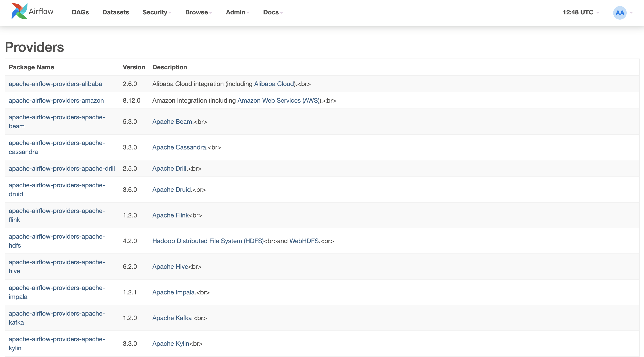Viewport: 644px width, 357px height.
Task: Open apache-airflow-providers-amazon package link
Action: (56, 100)
